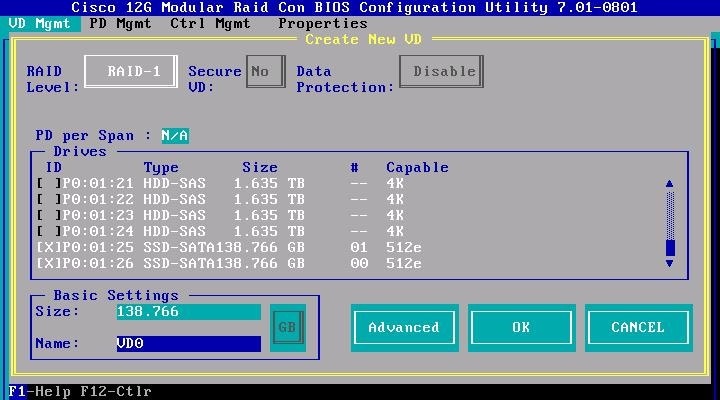This screenshot has height=400, width=720.
Task: Click HDD-SAS type of drive P0:01:21
Action: click(x=174, y=184)
